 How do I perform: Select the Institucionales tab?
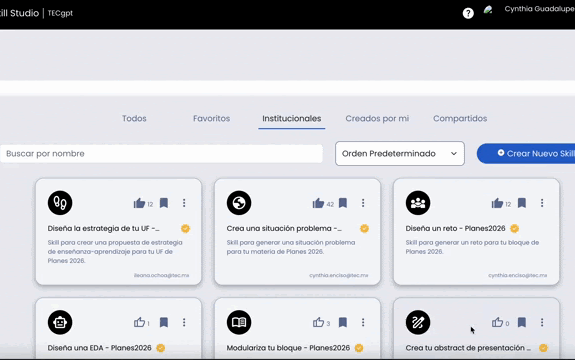click(x=292, y=118)
